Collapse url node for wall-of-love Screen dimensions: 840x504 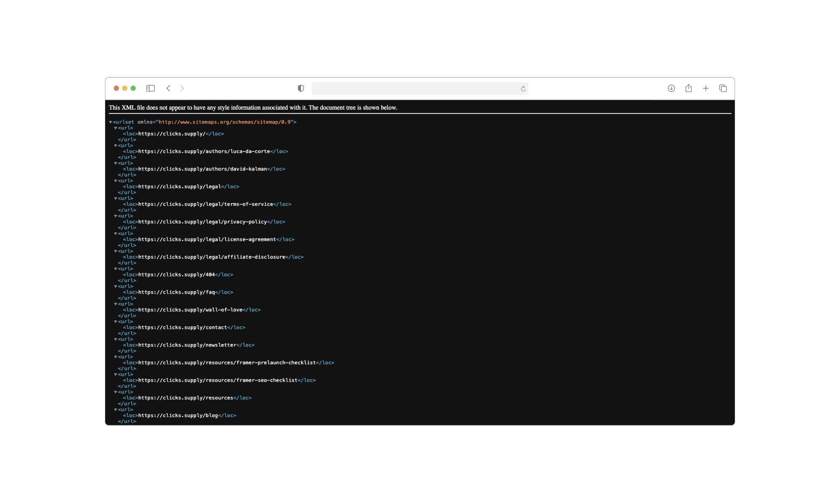pyautogui.click(x=115, y=304)
